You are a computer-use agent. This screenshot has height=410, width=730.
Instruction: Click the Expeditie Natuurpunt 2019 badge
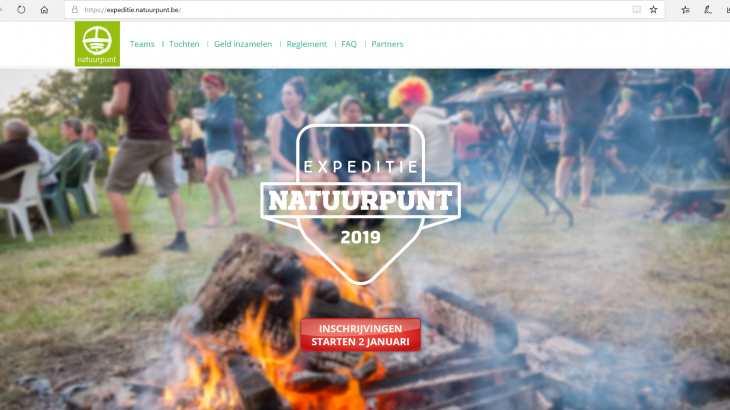[x=360, y=204]
